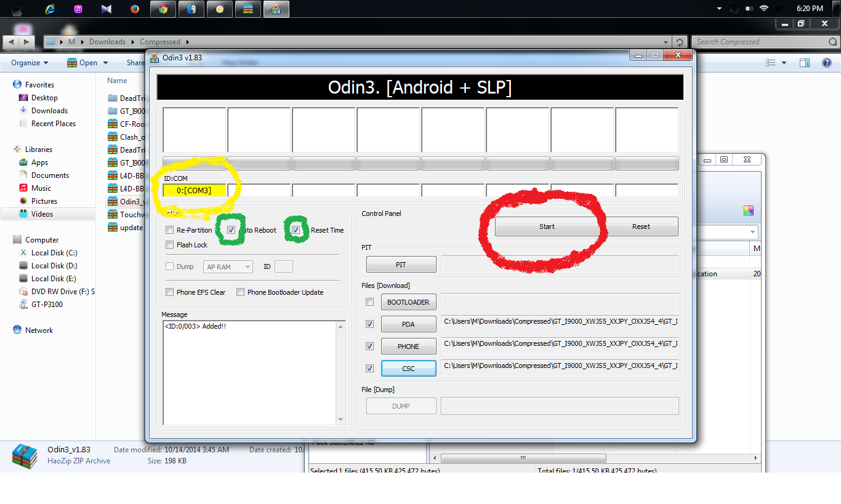This screenshot has height=504, width=841.
Task: Click the BOOTLOADER file button
Action: tap(408, 302)
